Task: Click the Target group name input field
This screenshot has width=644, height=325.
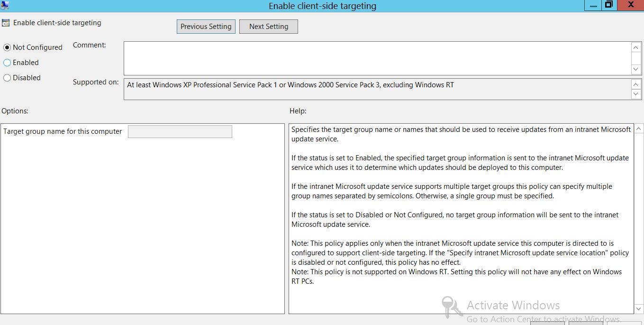Action: point(180,132)
